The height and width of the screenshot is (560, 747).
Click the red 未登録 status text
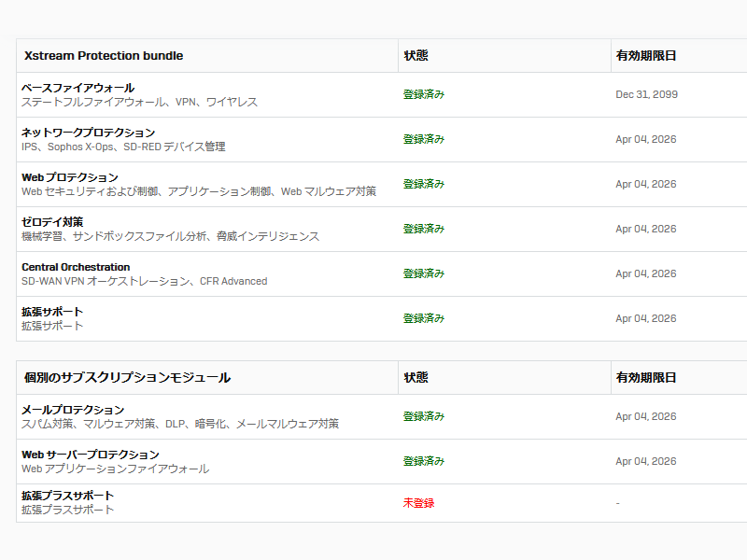418,503
